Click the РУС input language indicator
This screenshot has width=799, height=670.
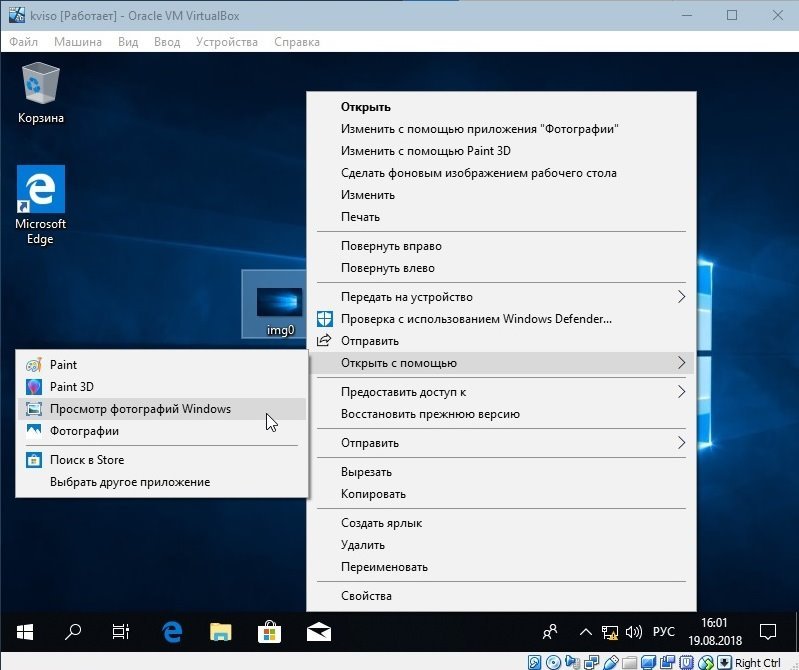tap(663, 632)
